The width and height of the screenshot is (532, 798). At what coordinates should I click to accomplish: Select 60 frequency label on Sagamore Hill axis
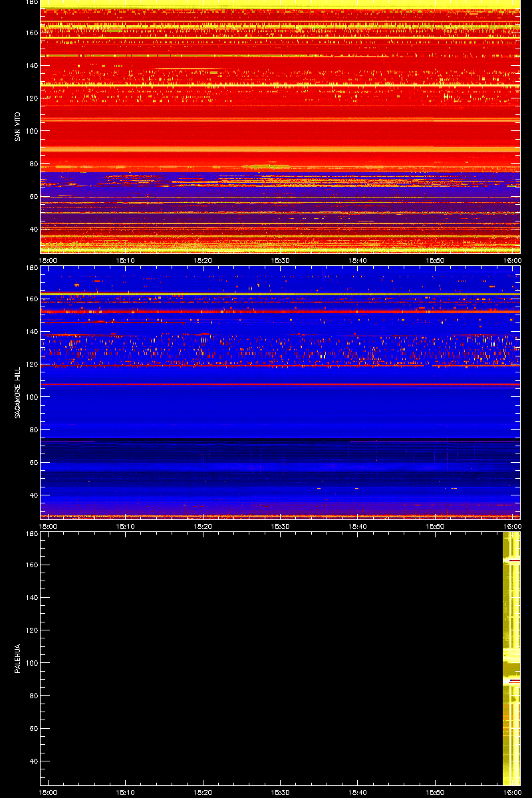tap(33, 462)
